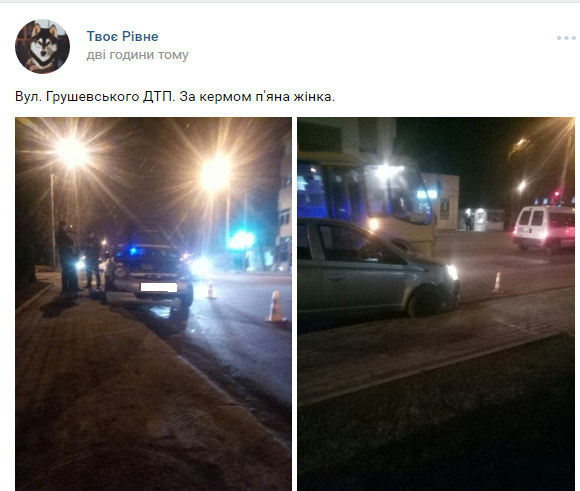Click the white van in the right photo

[x=544, y=229]
